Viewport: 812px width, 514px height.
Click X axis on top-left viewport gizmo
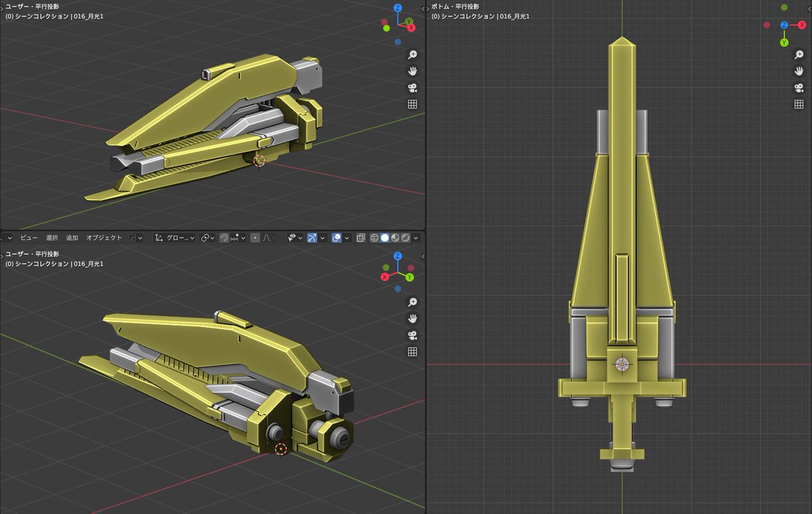tap(411, 28)
